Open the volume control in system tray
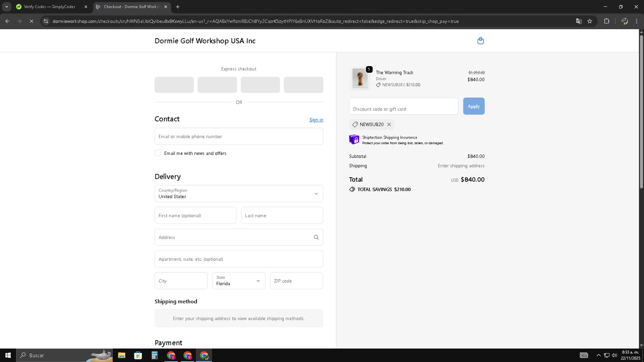The image size is (644, 362). [x=614, y=355]
